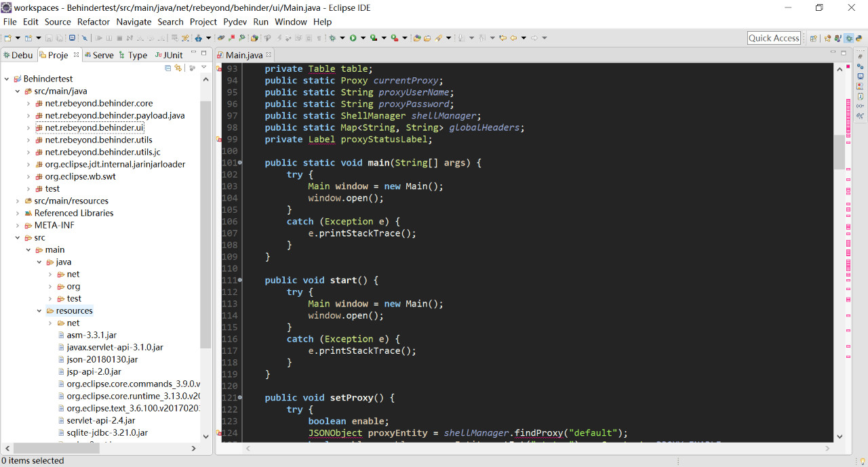This screenshot has width=868, height=467.
Task: Click the Debug bug icon in the main toolbar
Action: click(332, 38)
